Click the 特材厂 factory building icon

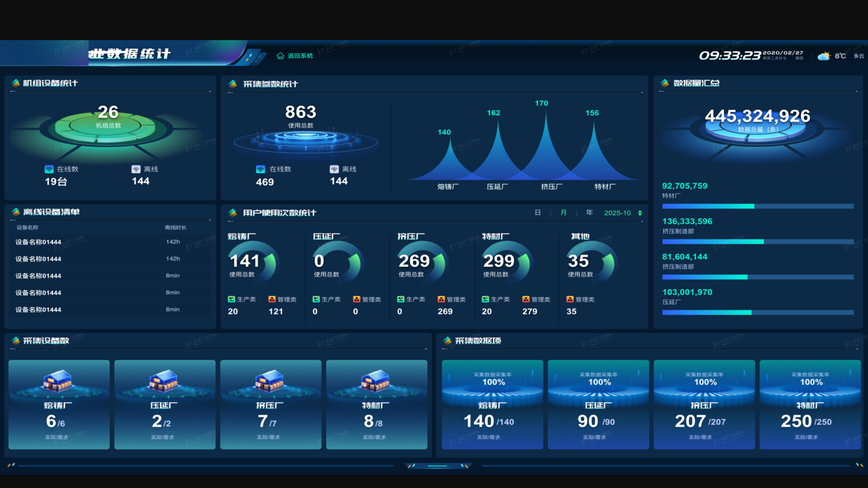pyautogui.click(x=376, y=380)
